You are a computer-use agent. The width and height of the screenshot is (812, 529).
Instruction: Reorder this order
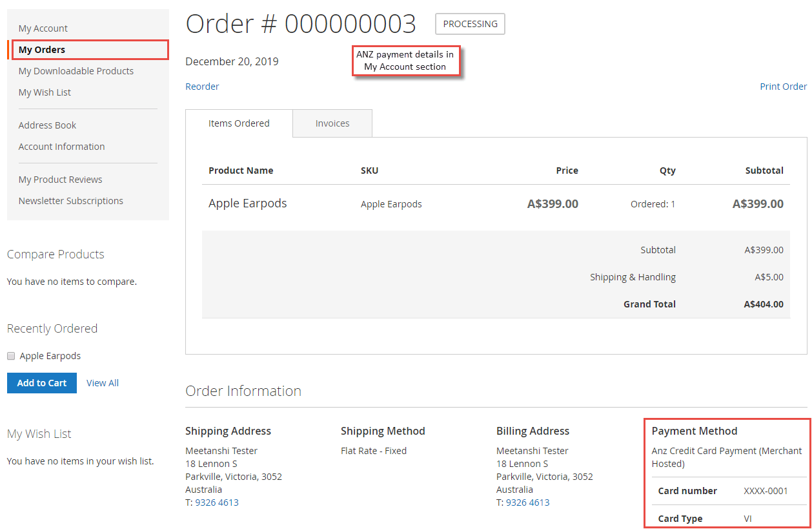click(202, 86)
